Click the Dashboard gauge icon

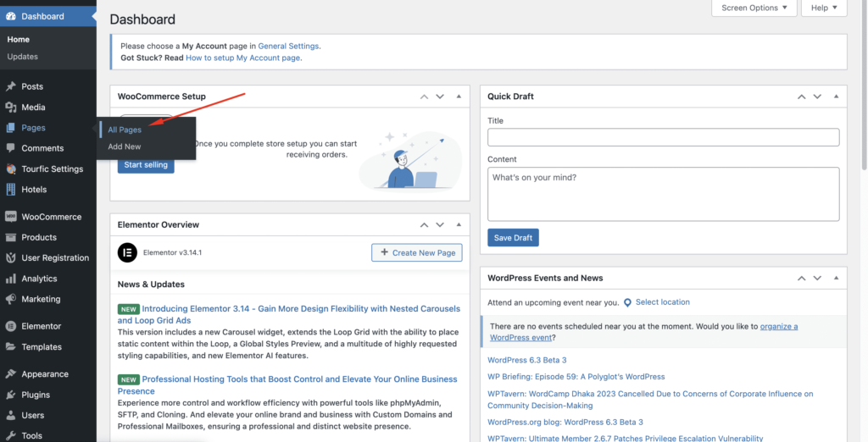[10, 17]
